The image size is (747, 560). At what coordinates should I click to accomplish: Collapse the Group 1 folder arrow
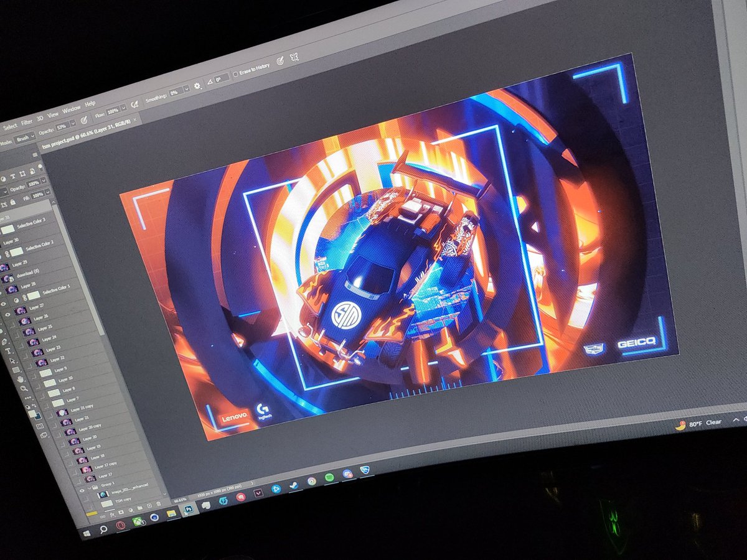pyautogui.click(x=90, y=488)
